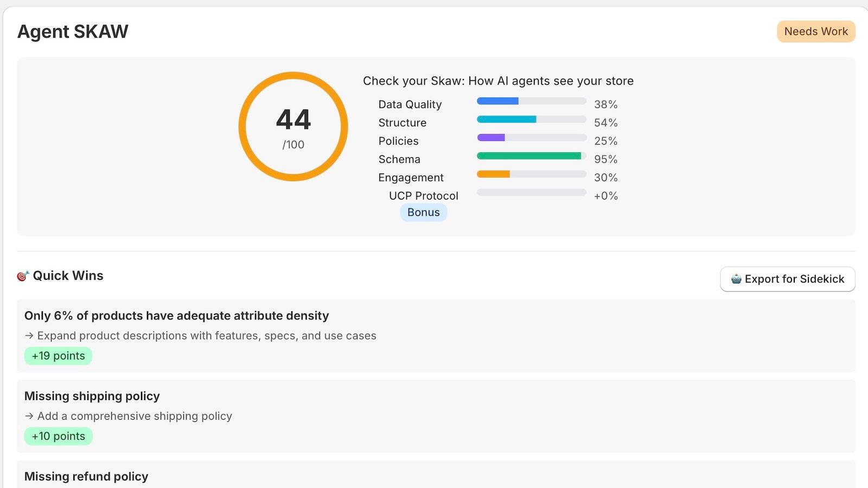Click the Data Quality progress bar
The width and height of the screenshot is (868, 488).
[531, 100]
